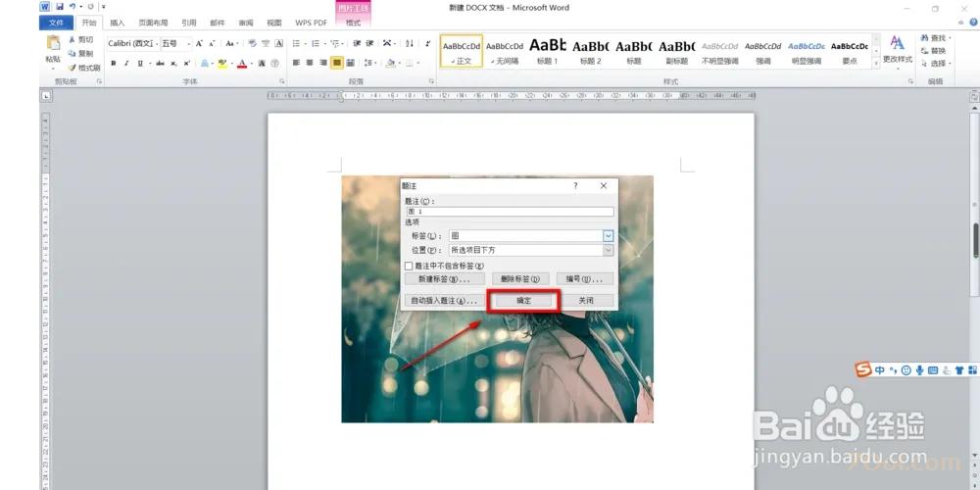Apply yellow text highlight color
Viewport: 980px width, 490px height.
(222, 63)
